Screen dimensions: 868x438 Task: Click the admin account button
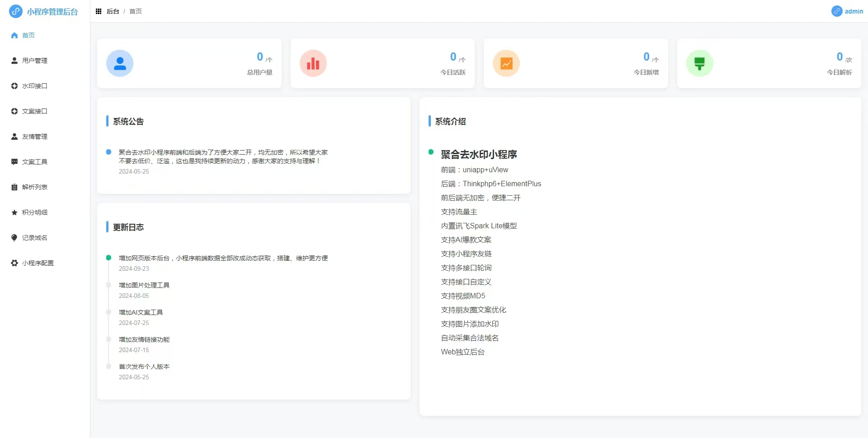click(x=847, y=11)
